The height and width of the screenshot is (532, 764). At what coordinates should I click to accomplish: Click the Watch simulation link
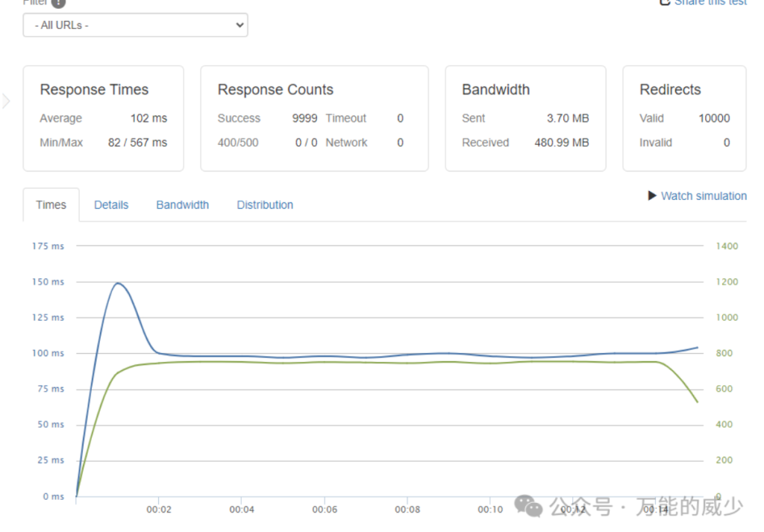704,195
